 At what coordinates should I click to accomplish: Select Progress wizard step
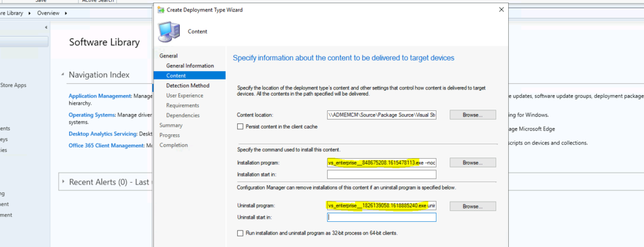[x=170, y=135]
